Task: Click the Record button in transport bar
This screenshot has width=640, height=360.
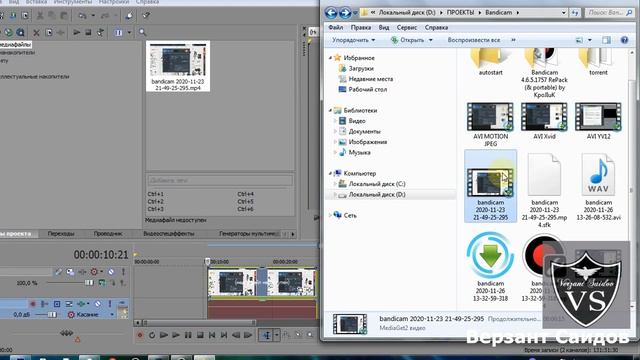Action: click(x=140, y=335)
